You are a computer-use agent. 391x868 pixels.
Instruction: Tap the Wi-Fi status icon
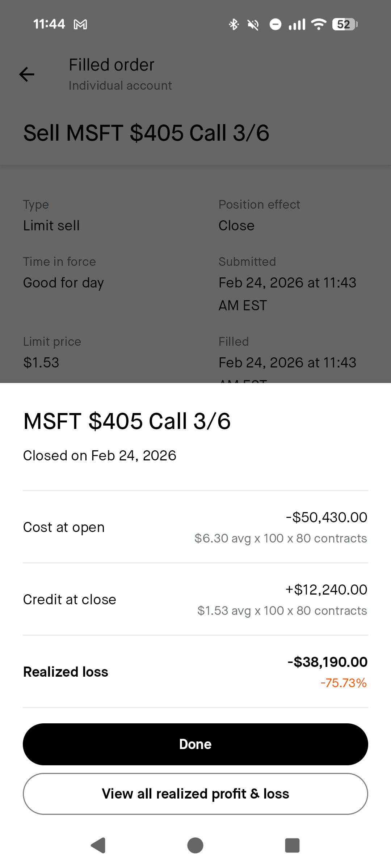click(x=319, y=24)
